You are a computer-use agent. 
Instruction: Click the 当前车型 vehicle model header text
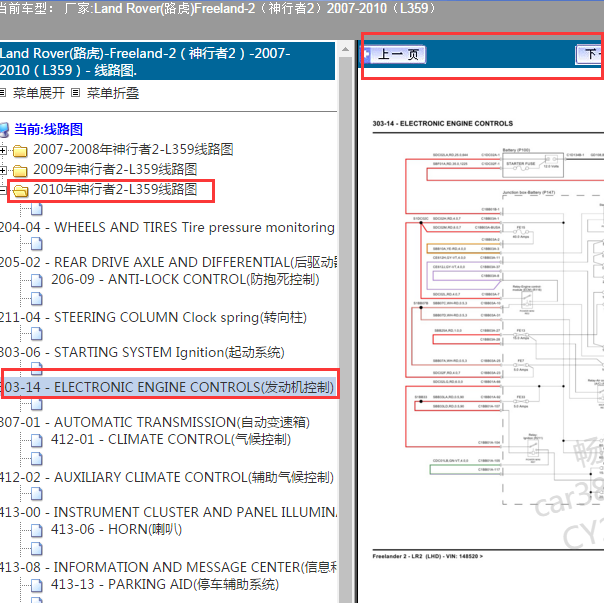(x=218, y=8)
